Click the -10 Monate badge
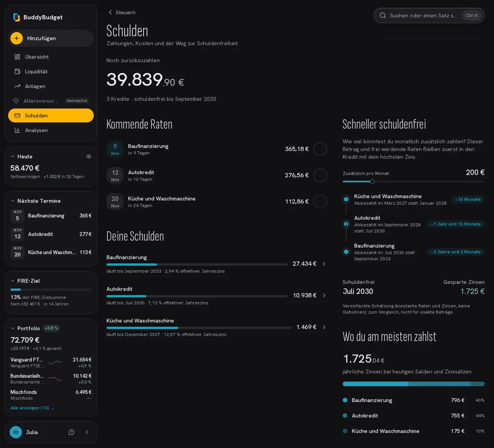 (x=468, y=199)
